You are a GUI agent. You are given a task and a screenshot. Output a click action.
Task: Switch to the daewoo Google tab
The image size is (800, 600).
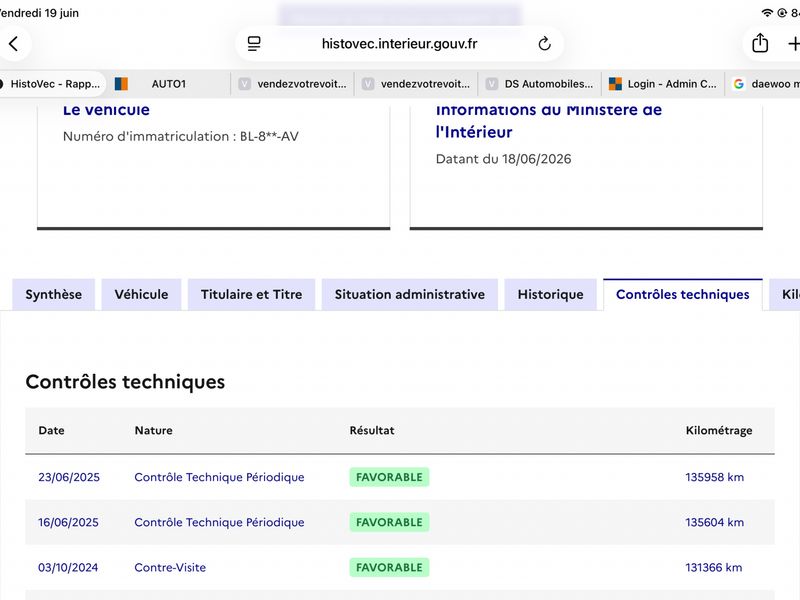point(764,84)
